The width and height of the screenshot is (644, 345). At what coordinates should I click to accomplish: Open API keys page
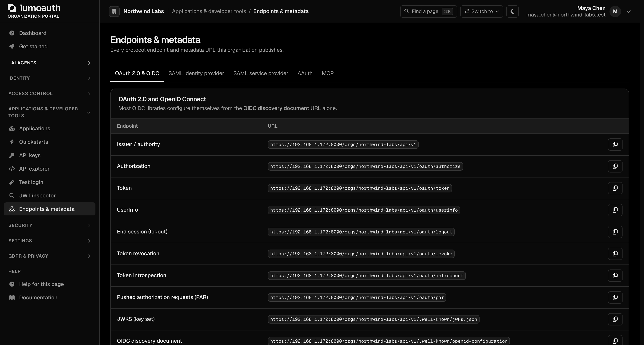49,155
